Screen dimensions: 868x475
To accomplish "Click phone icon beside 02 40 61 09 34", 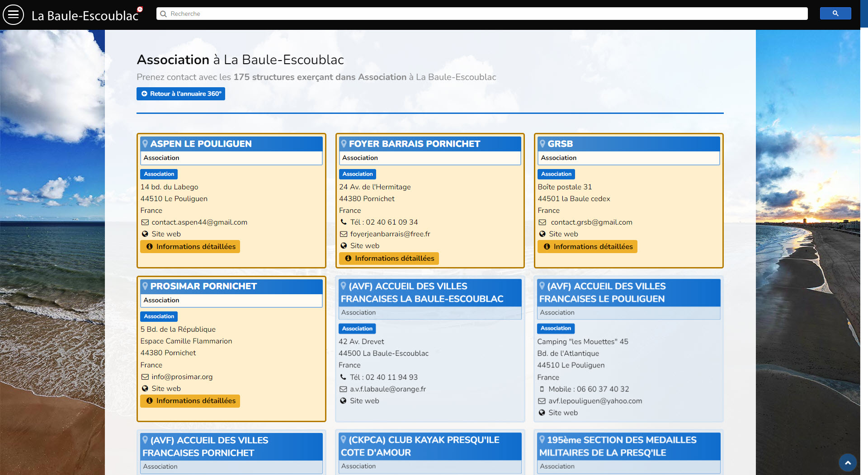I will click(x=344, y=222).
